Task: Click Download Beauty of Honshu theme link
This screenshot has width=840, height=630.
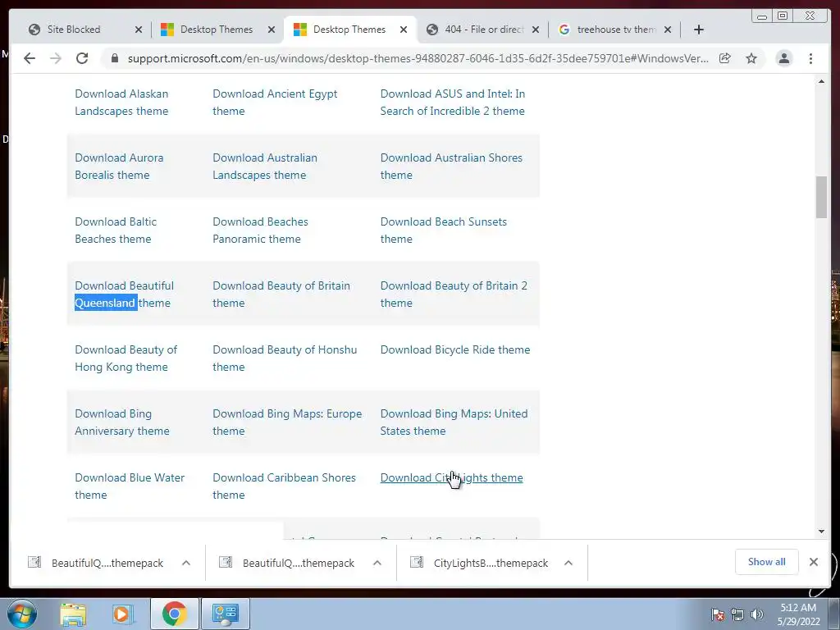Action: pyautogui.click(x=285, y=358)
